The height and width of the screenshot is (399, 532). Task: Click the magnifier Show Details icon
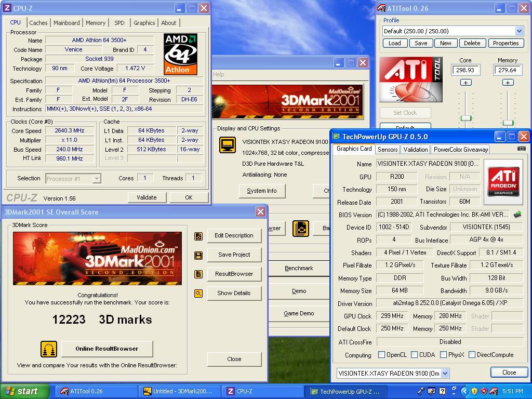click(x=198, y=294)
